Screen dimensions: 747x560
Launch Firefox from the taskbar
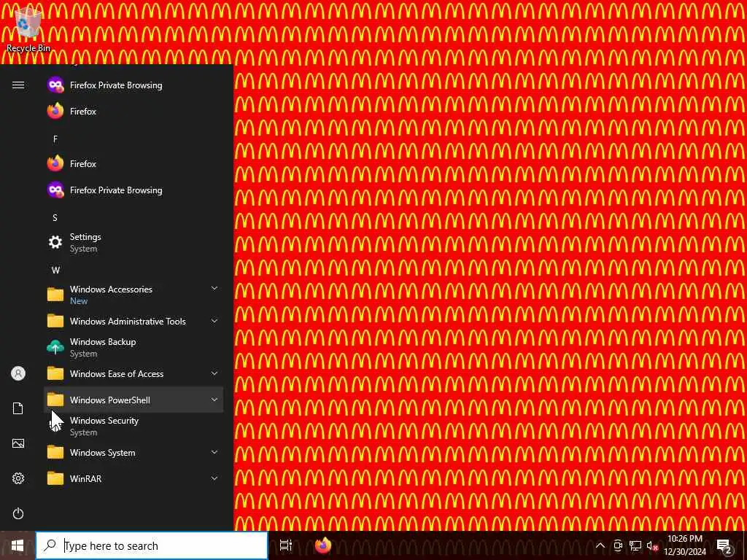click(x=323, y=545)
